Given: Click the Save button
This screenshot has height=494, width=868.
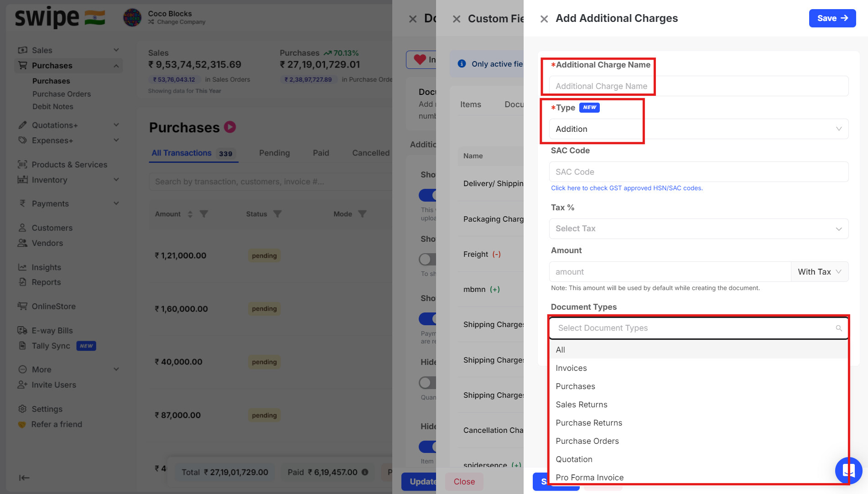Looking at the screenshot, I should click(x=832, y=18).
